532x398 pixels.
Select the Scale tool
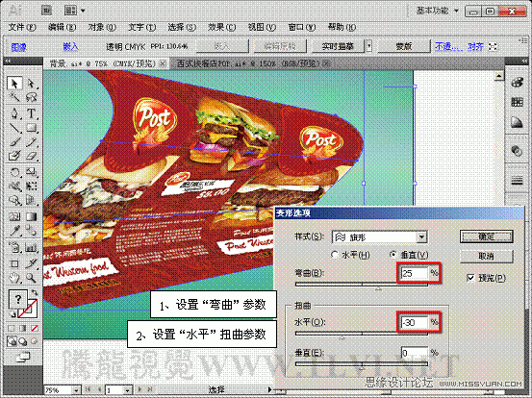31,172
